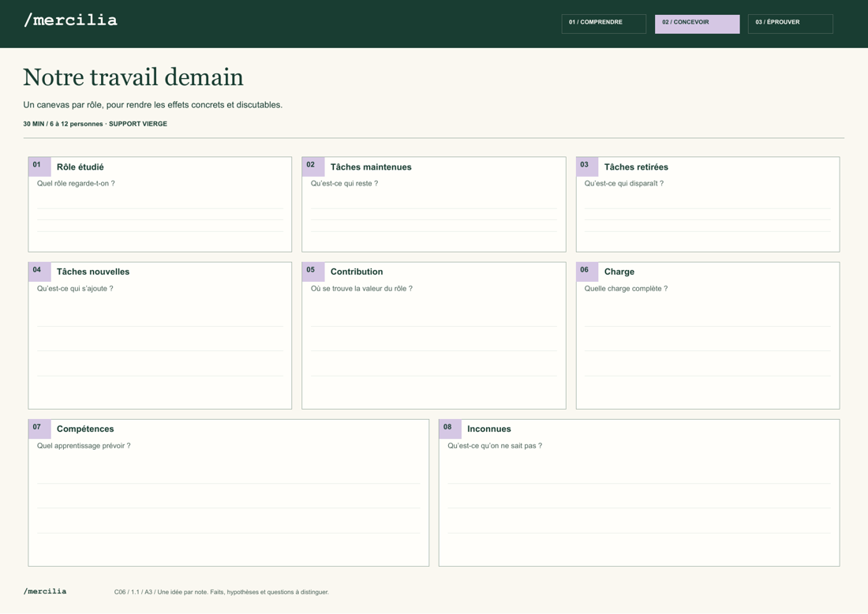Click the "Tâches nouvelles" card heading
This screenshot has height=614, width=868.
[93, 271]
